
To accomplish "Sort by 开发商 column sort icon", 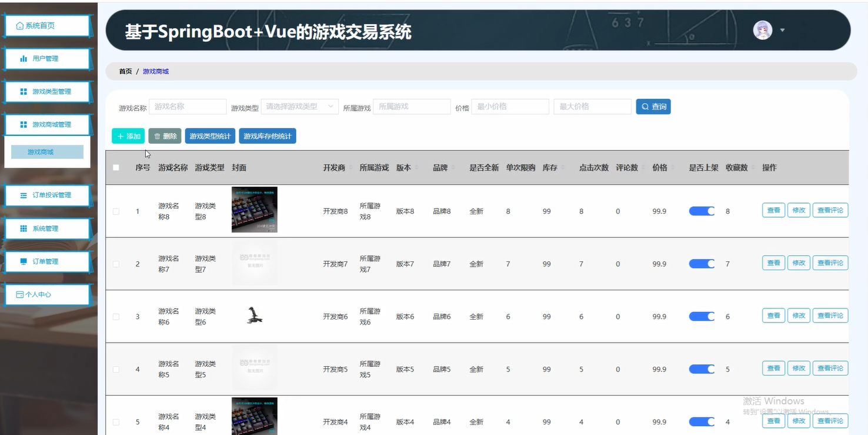I will pyautogui.click(x=350, y=168).
